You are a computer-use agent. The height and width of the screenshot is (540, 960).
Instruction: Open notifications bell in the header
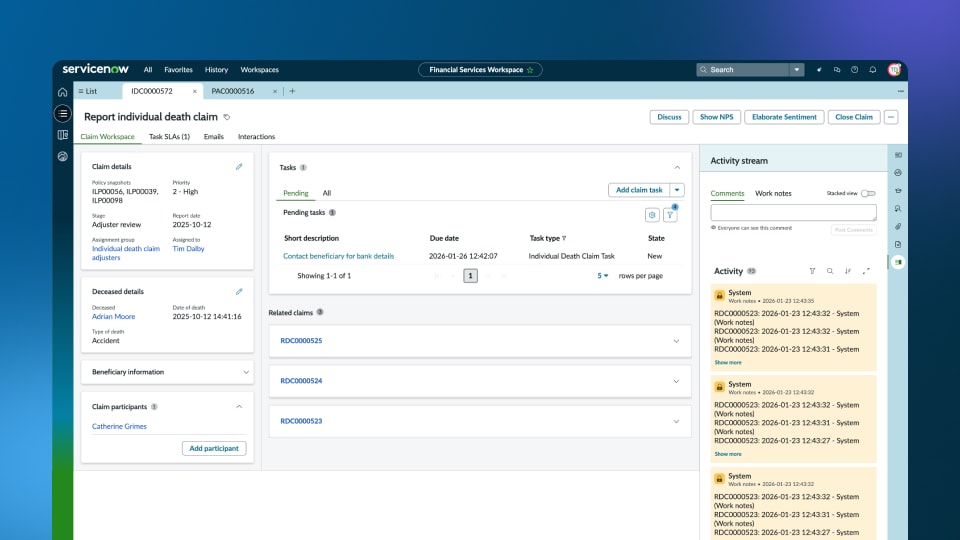point(872,70)
